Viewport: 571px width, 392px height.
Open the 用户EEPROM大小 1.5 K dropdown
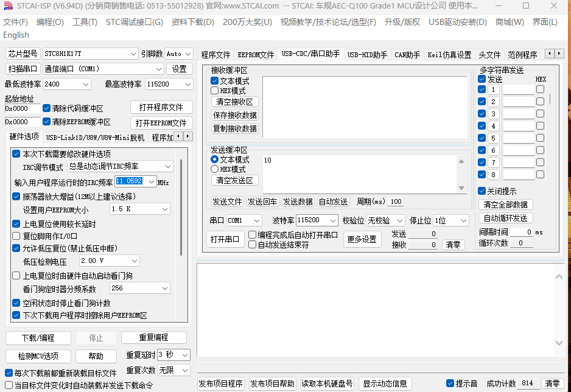click(x=165, y=209)
